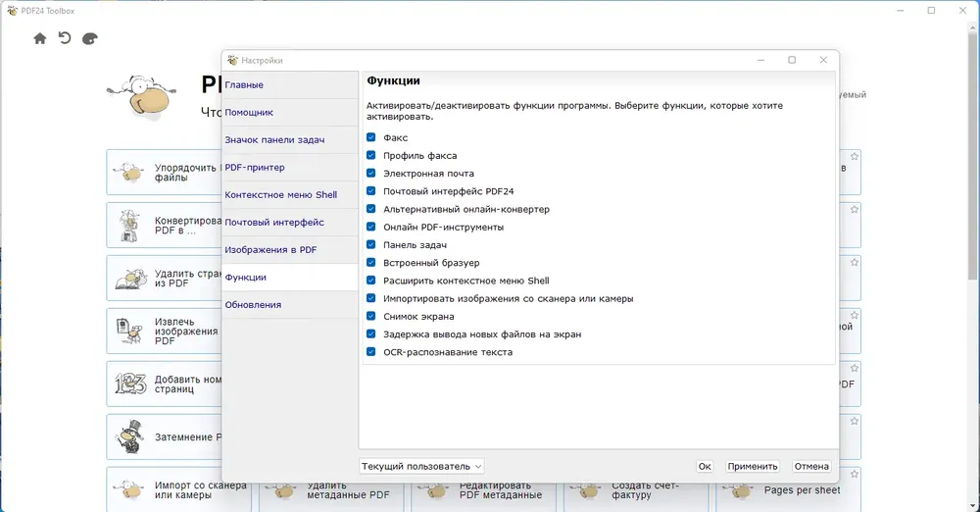Click the Конвертировать PDF tile icon
The image size is (980, 512).
pos(129,226)
